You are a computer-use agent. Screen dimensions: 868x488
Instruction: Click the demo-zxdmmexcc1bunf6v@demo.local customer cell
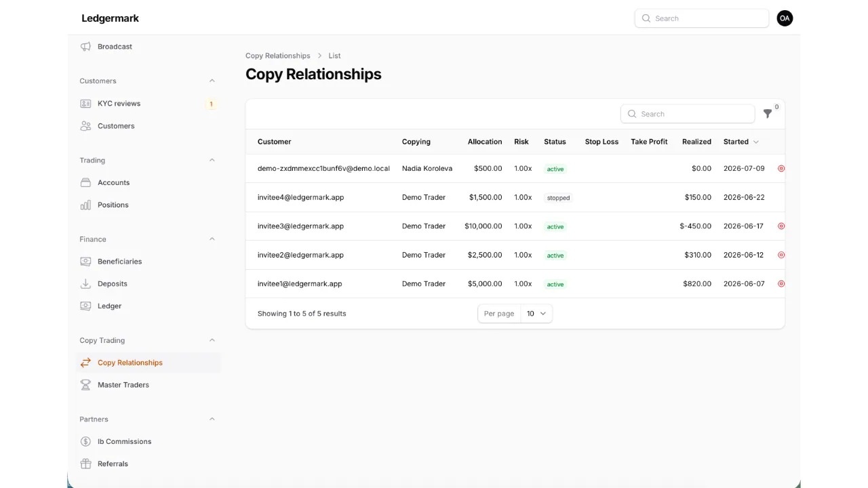(323, 168)
